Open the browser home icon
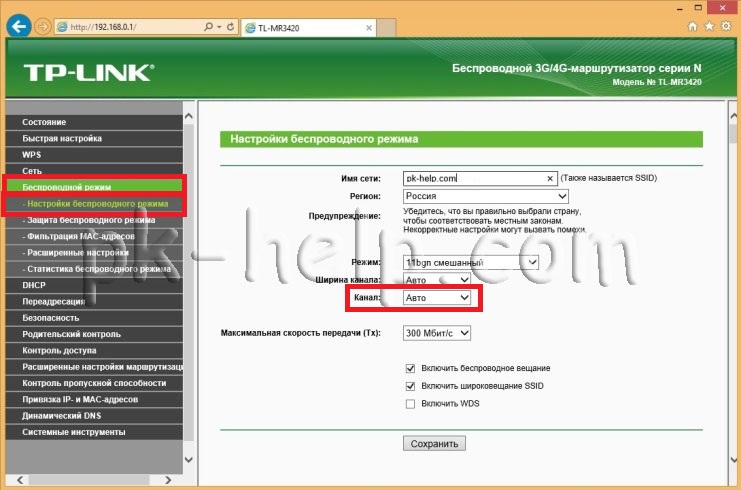 pyautogui.click(x=692, y=26)
